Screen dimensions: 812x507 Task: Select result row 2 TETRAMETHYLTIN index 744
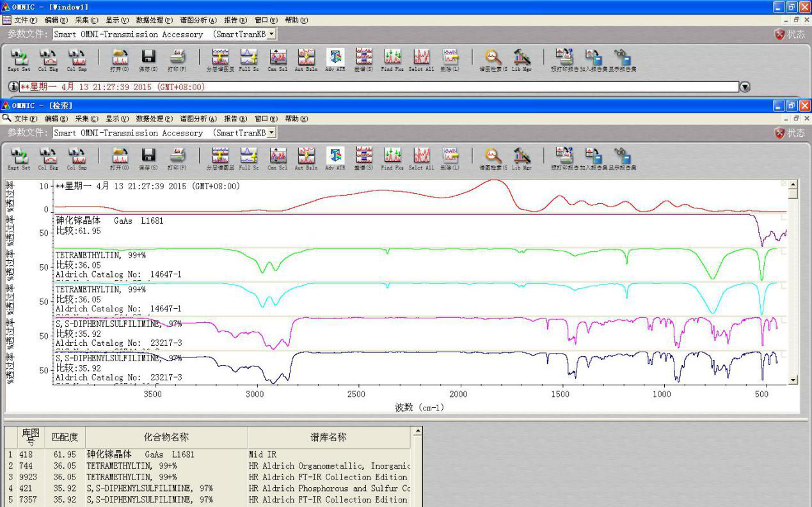pos(208,466)
